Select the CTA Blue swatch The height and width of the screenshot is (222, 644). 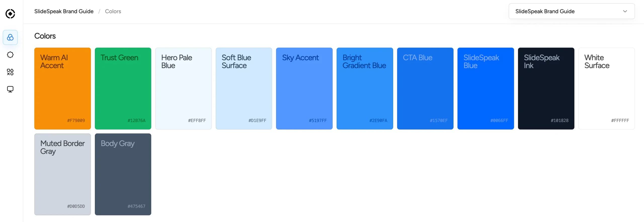[425, 89]
